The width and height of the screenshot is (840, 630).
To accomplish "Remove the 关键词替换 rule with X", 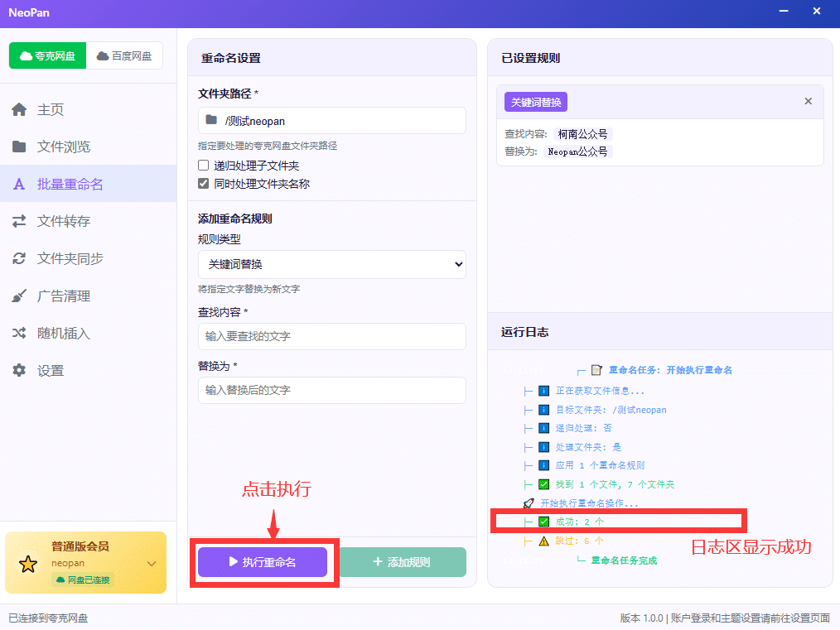I will click(809, 101).
